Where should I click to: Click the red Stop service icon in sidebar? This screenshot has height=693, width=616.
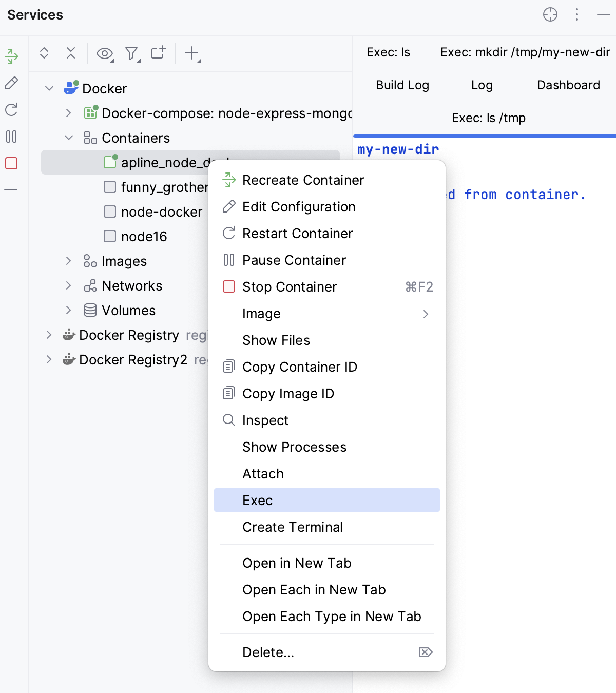click(11, 163)
